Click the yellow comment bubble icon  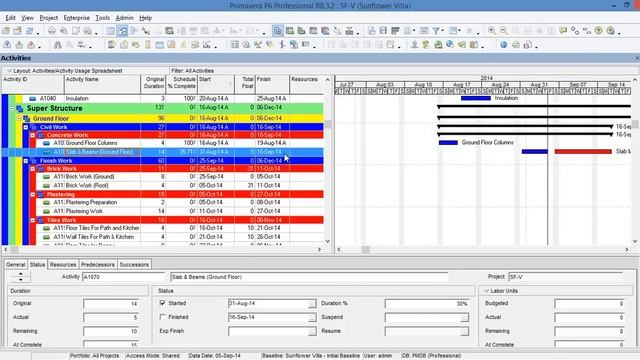point(563,31)
